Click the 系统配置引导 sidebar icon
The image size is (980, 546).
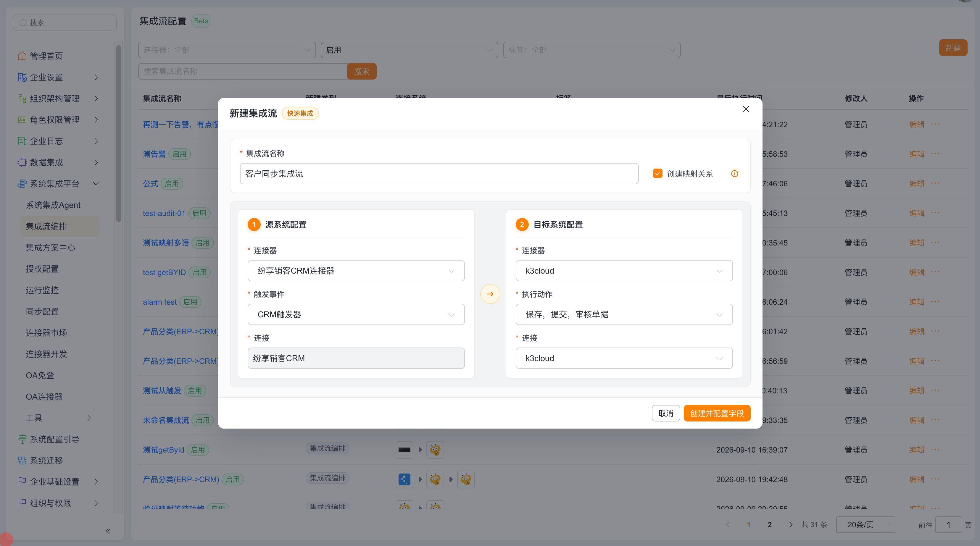tap(22, 439)
